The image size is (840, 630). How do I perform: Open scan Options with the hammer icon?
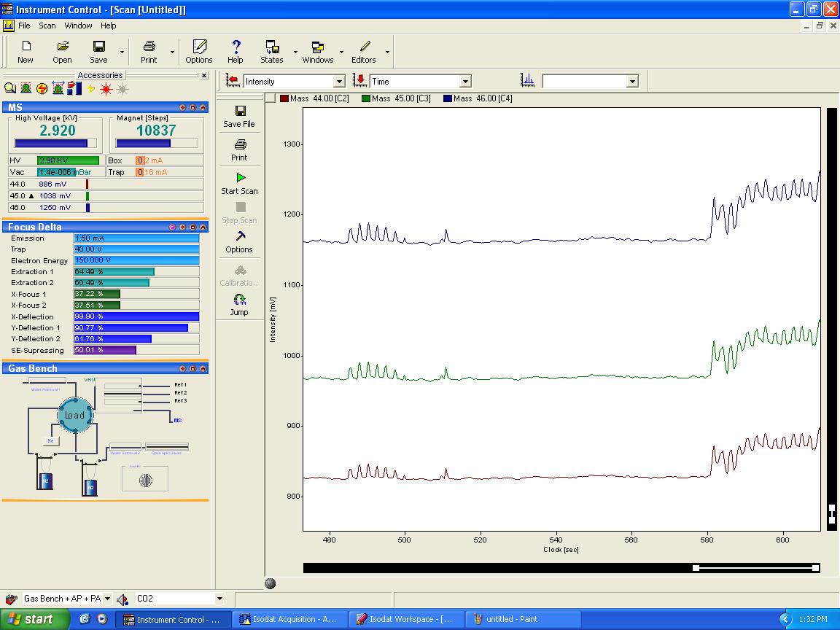240,236
